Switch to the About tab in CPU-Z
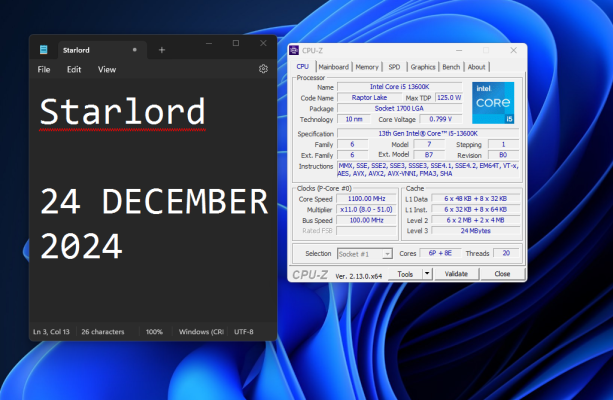This screenshot has width=613, height=400. point(476,67)
